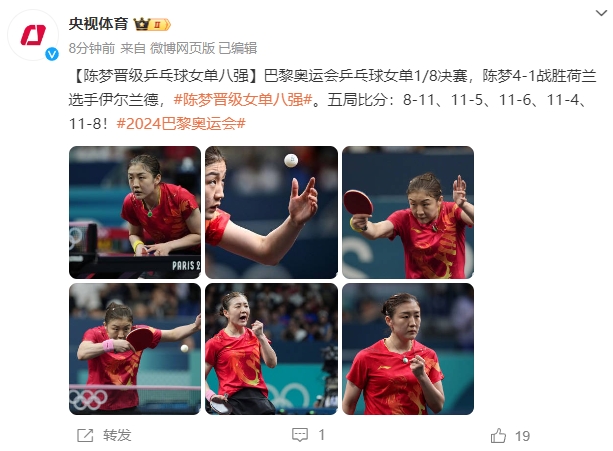Click the repost (转发) share icon

pyautogui.click(x=85, y=435)
